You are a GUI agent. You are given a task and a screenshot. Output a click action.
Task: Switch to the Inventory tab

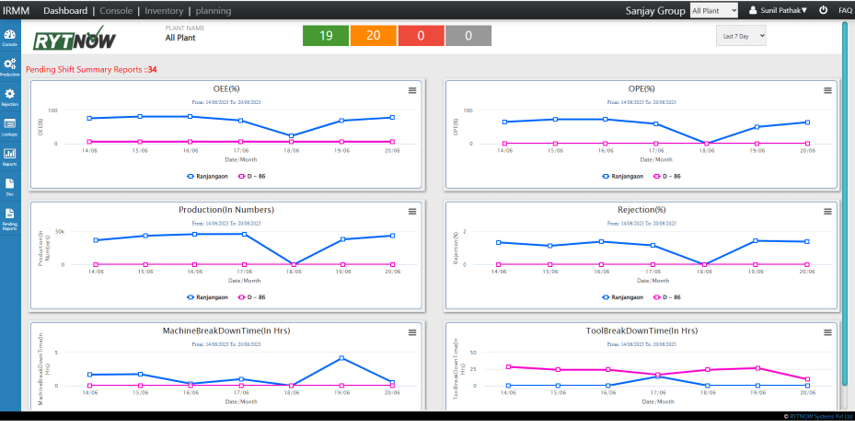click(x=164, y=10)
